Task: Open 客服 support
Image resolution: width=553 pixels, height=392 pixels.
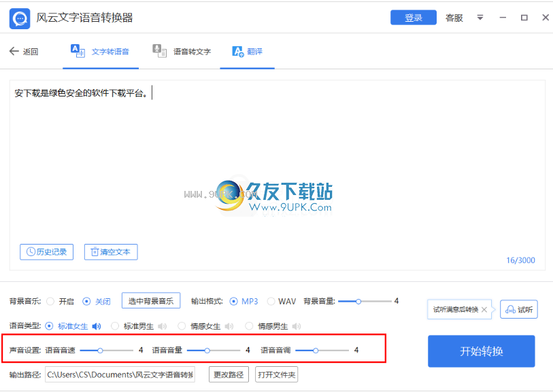Action: [454, 18]
